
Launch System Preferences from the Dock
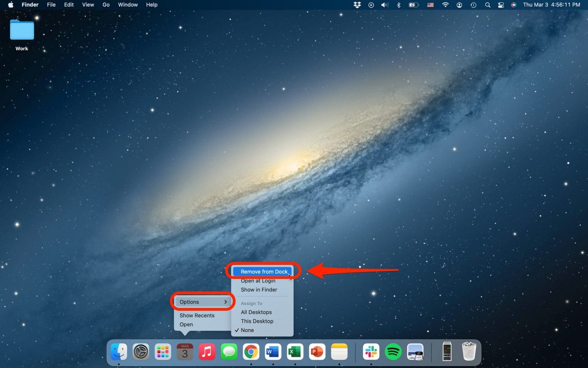point(141,352)
